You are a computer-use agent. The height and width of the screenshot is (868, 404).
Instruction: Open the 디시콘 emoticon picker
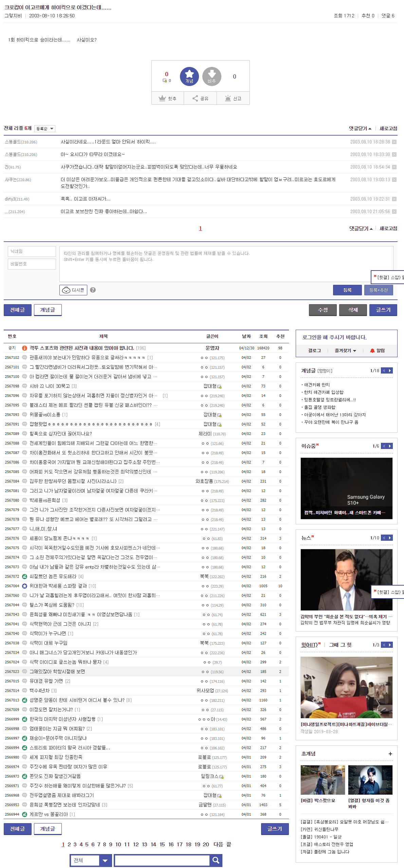(73, 290)
